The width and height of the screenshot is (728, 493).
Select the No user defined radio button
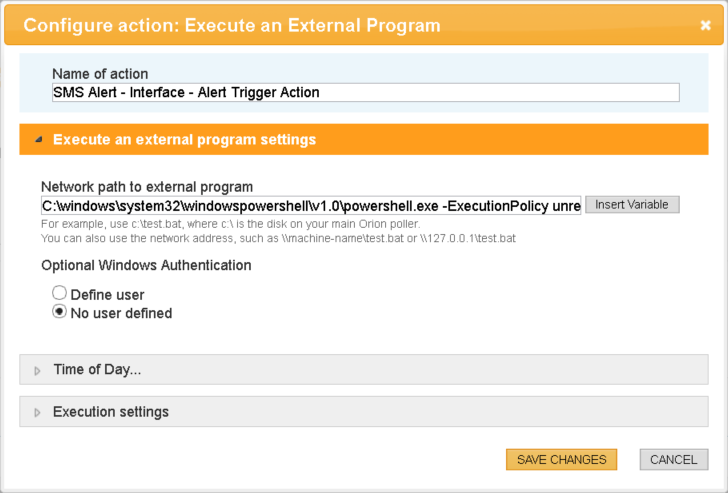[59, 312]
